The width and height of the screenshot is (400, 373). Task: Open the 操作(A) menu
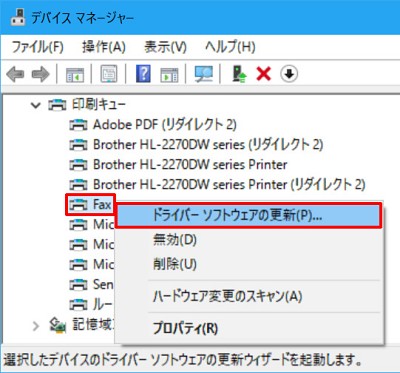(x=104, y=46)
